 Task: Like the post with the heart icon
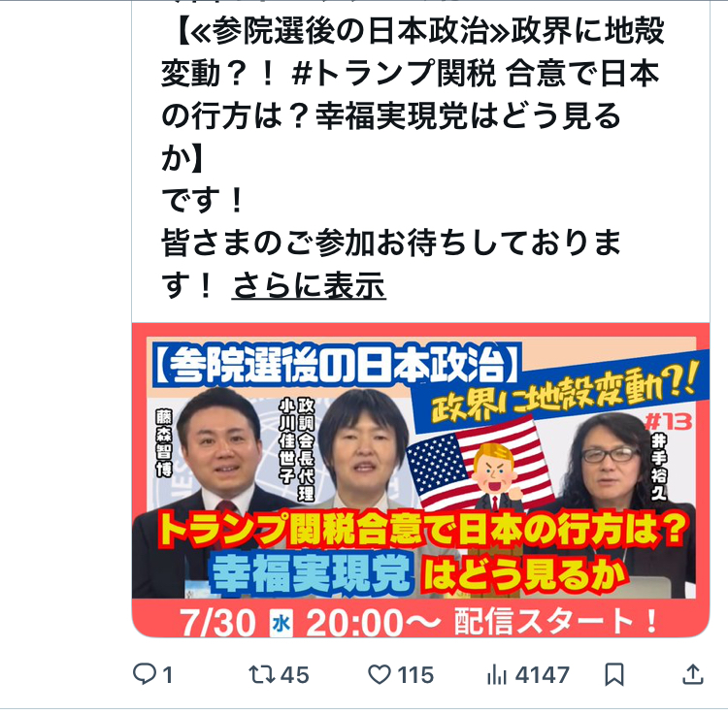click(380, 674)
